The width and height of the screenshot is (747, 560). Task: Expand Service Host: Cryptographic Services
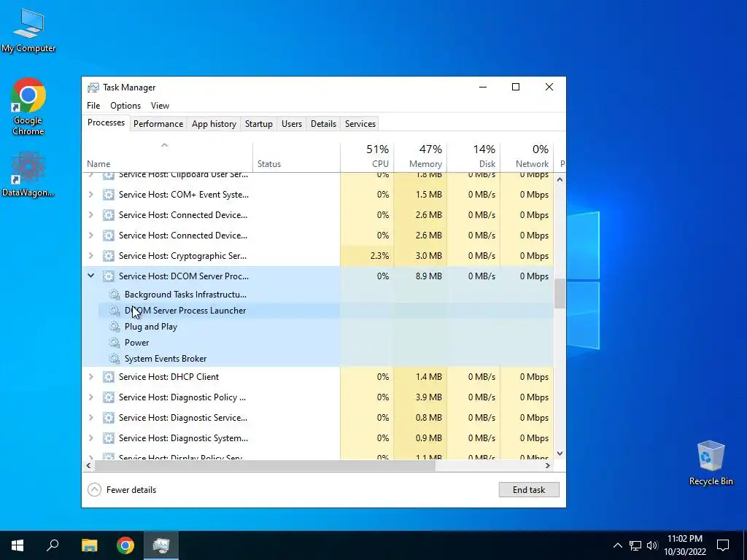click(x=91, y=256)
